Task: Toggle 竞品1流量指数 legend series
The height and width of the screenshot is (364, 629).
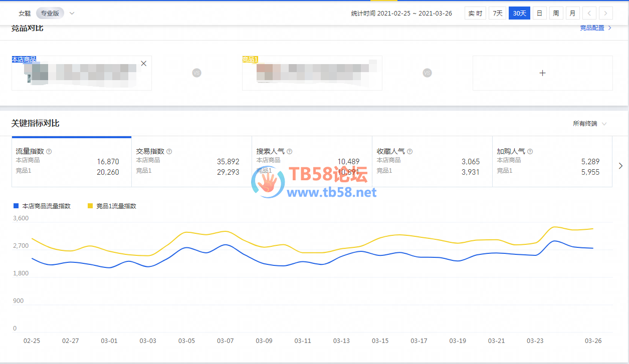Action: (112, 206)
